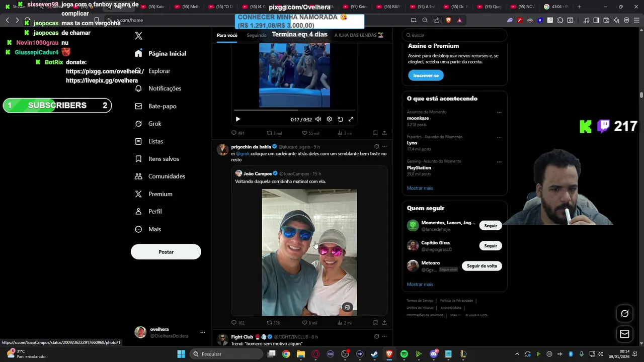The height and width of the screenshot is (362, 644).
Task: View analytics of the tweet showing 2 mi
Action: pos(345,323)
